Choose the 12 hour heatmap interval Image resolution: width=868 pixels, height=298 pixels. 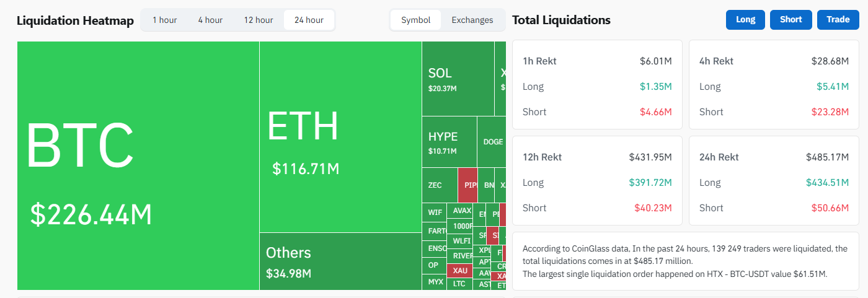click(x=259, y=20)
